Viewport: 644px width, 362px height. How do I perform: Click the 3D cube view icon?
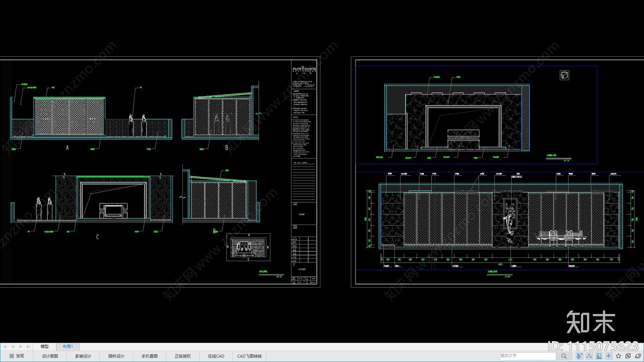[x=628, y=356]
